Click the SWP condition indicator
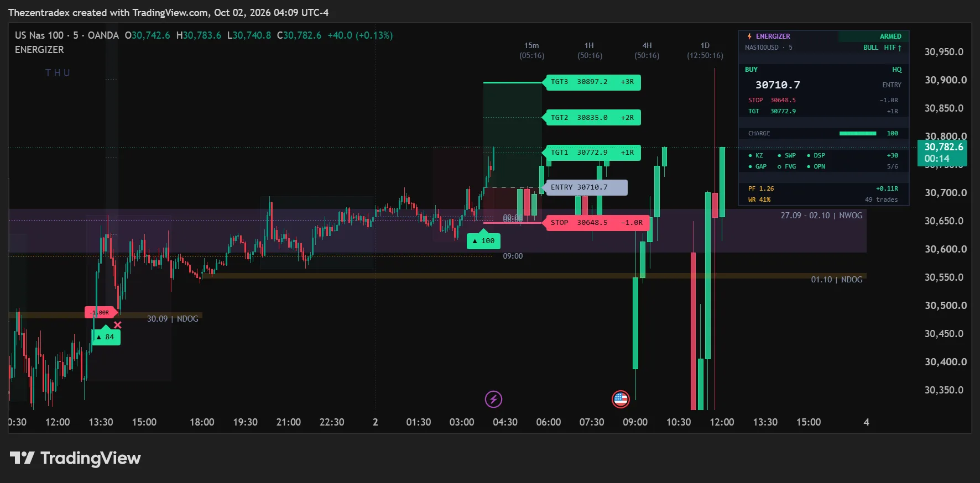Viewport: 980px width, 483px height. [786, 155]
